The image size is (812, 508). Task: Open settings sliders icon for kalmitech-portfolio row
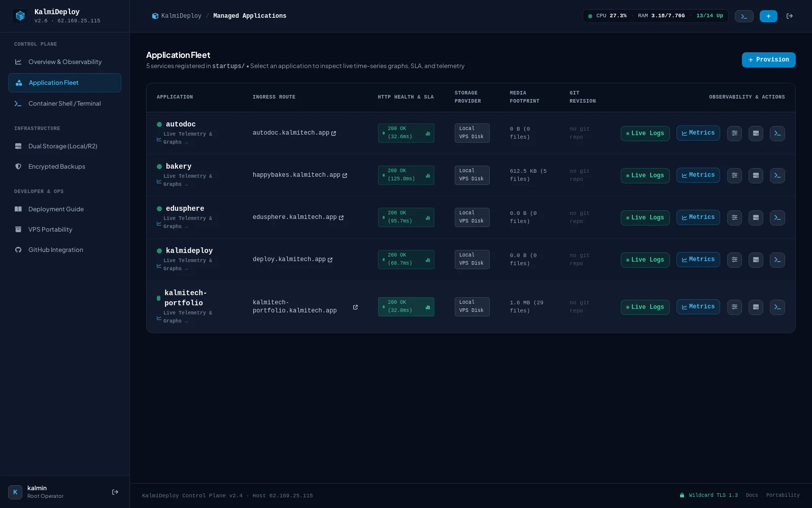(734, 307)
